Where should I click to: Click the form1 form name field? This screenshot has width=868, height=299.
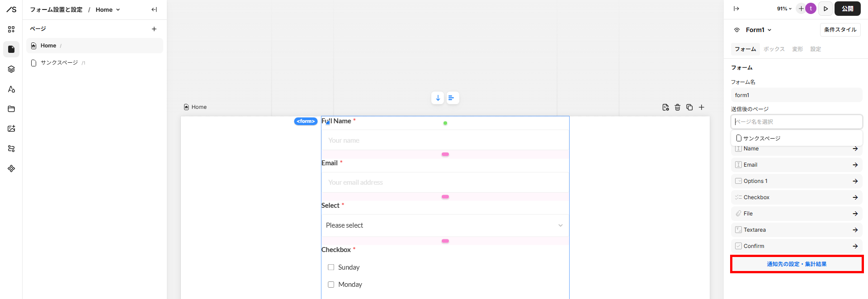(x=797, y=95)
